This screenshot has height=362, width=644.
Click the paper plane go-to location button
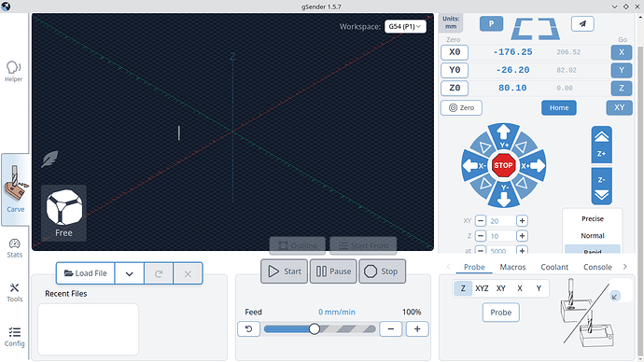[x=582, y=24]
